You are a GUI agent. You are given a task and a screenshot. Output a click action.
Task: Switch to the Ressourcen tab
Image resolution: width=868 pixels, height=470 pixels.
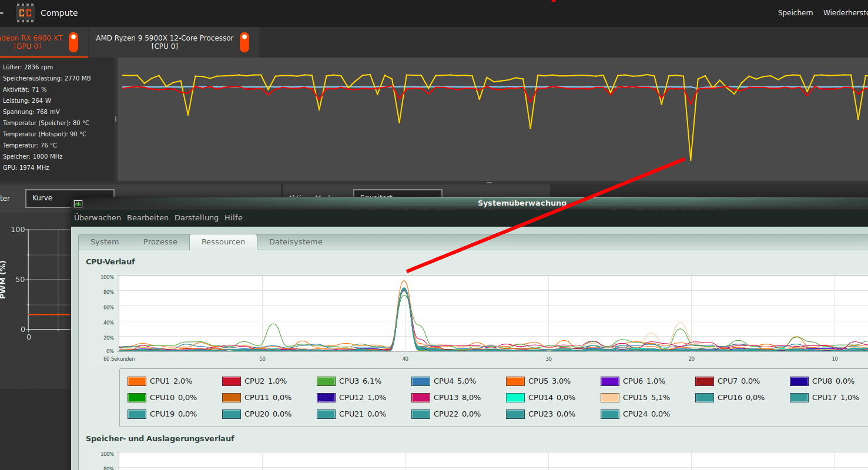pos(223,242)
